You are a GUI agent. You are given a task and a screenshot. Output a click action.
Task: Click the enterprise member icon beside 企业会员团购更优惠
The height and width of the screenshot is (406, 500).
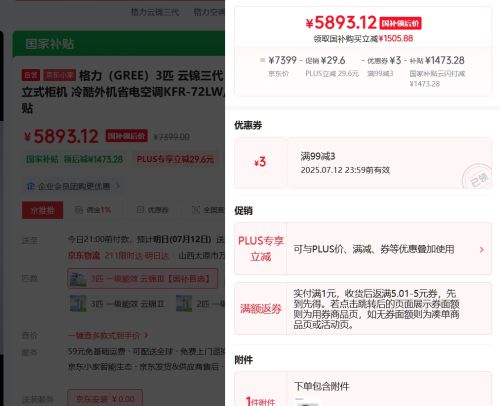click(30, 186)
